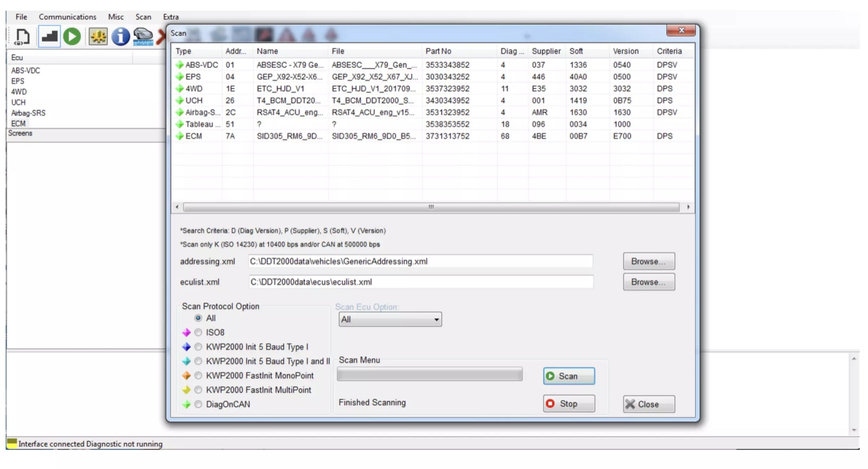
Task: Click the Scan button to start scanning
Action: (569, 376)
